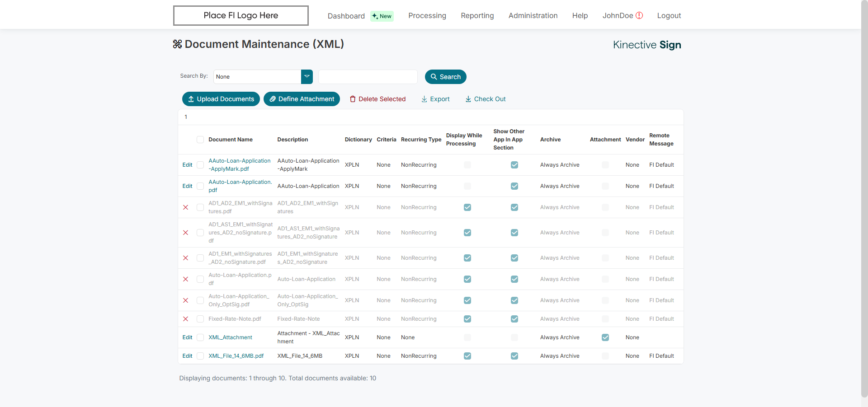The height and width of the screenshot is (407, 868).
Task: Click the red X beside Fixed-Rate-Note.pdf
Action: pos(185,319)
